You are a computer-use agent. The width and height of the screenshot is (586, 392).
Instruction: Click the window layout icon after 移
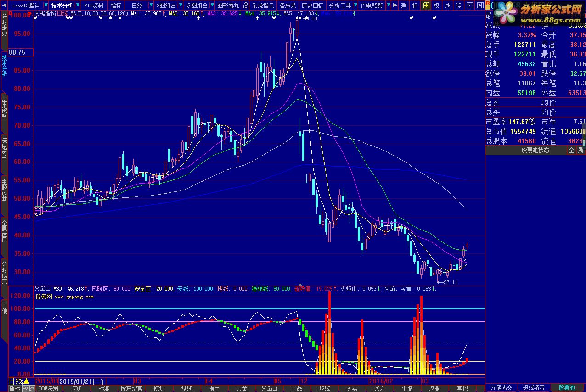click(x=469, y=6)
